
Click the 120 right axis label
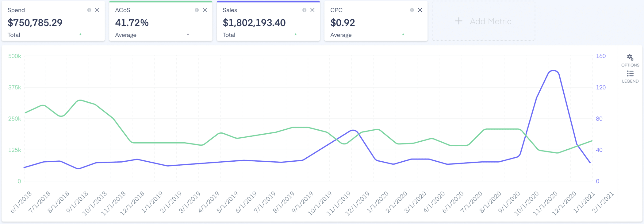(x=601, y=87)
